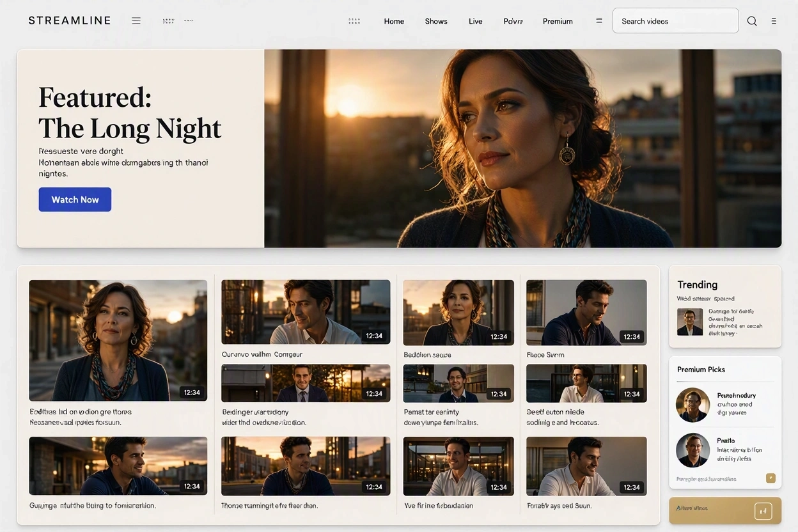This screenshot has width=798, height=532.
Task: Open the large woman video thumbnail
Action: tap(118, 340)
